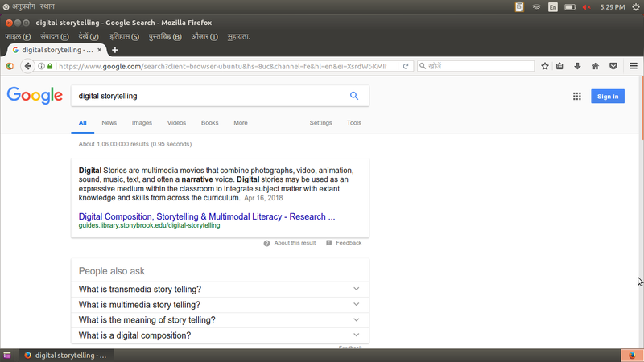Viewport: 644px width, 362px height.
Task: Click the guides.library.stonybrook.edu URL text
Action: pos(149,226)
